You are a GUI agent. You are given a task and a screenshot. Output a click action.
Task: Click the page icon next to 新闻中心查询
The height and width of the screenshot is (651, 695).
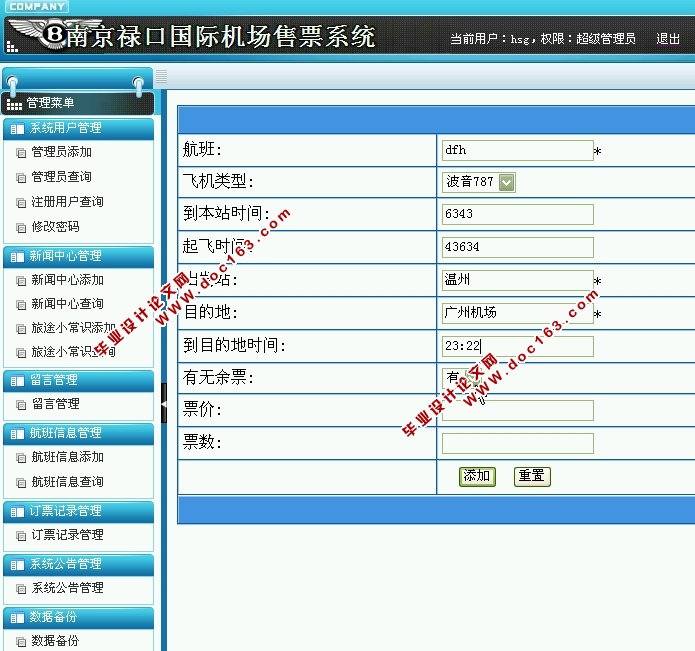(x=21, y=304)
